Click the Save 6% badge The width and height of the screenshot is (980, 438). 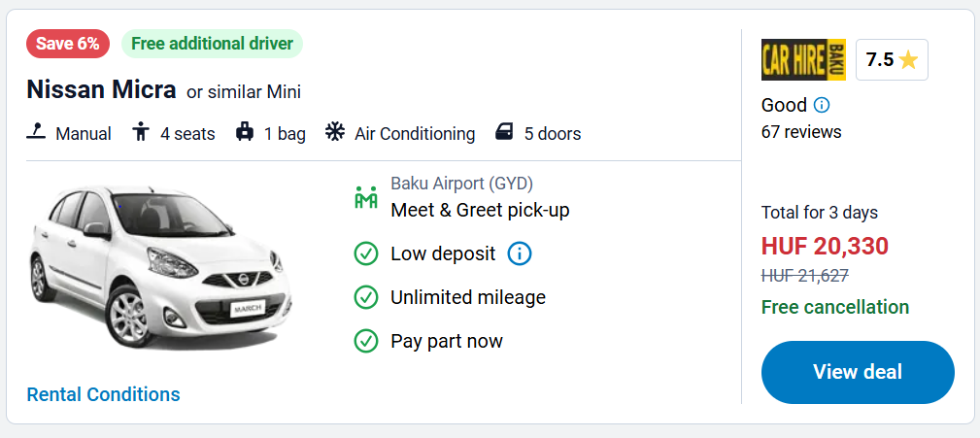pyautogui.click(x=68, y=43)
